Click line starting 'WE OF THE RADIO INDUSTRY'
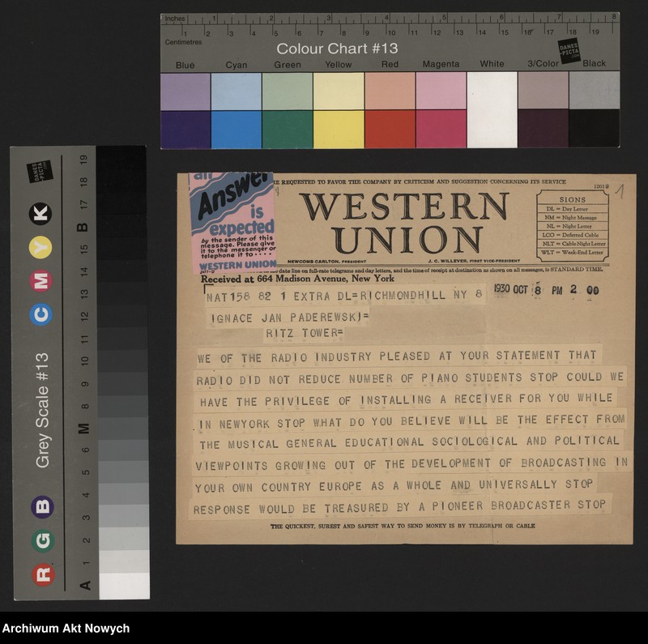The width and height of the screenshot is (648, 644). coord(397,356)
